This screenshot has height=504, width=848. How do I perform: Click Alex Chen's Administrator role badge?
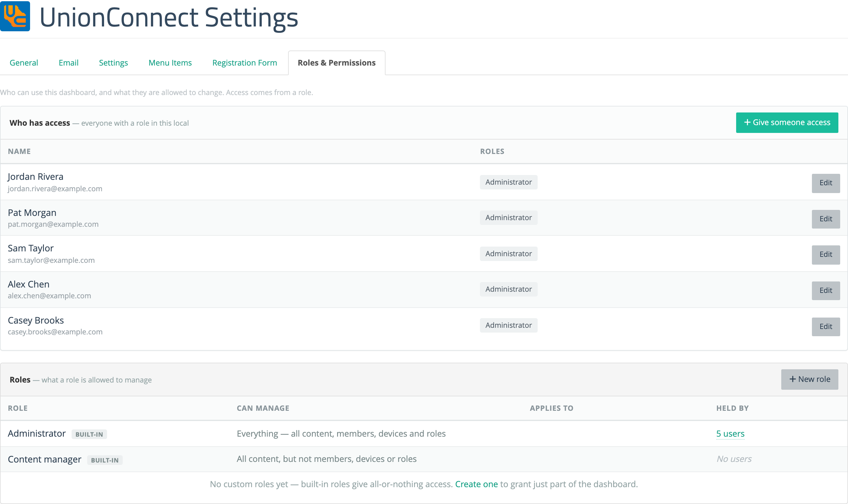point(508,289)
